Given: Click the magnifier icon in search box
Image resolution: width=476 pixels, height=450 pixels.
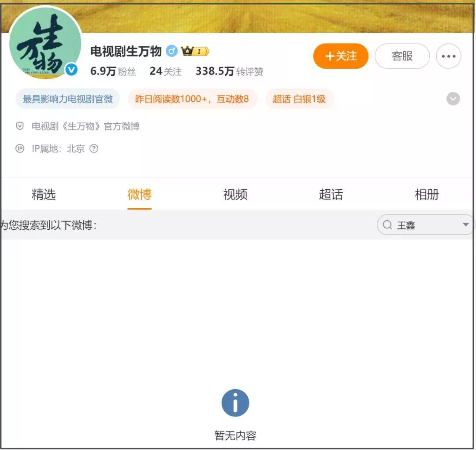Looking at the screenshot, I should coord(387,225).
